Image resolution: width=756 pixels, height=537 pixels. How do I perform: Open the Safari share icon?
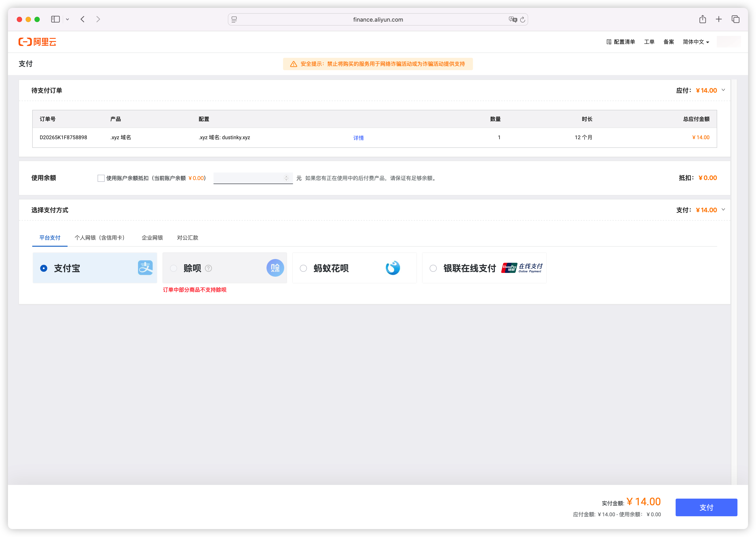702,19
